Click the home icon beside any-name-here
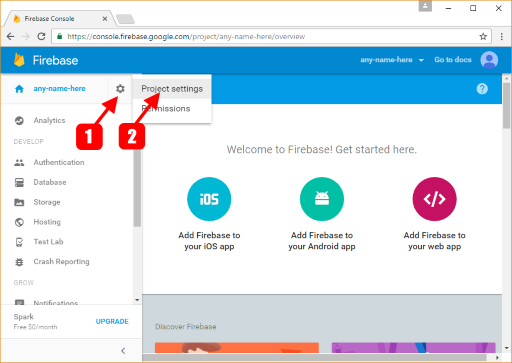This screenshot has height=363, width=512. click(x=19, y=89)
